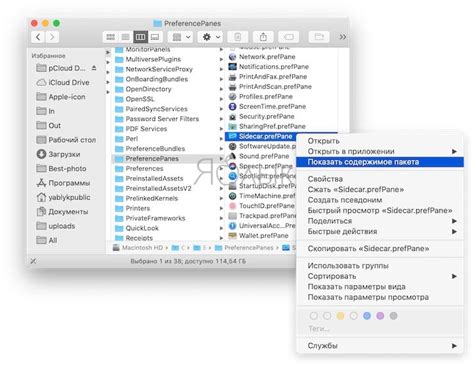This screenshot has width=474, height=366.
Task: Select Wallet.prefPane file
Action: click(263, 236)
